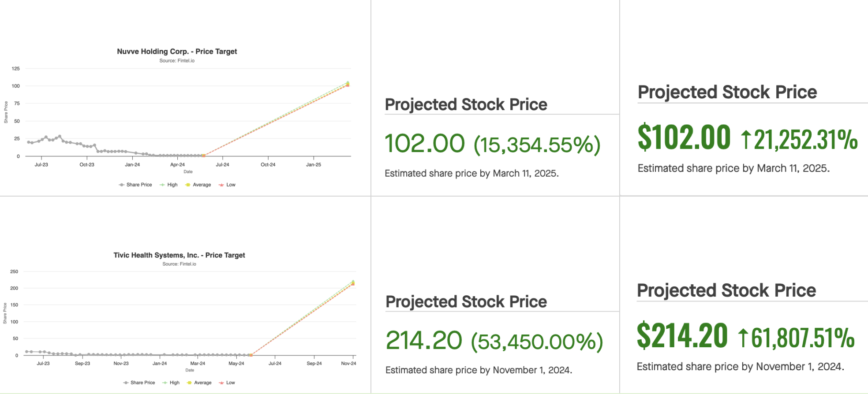Image resolution: width=868 pixels, height=394 pixels.
Task: Select the Nuvve price target endpoint marker
Action: pos(348,84)
